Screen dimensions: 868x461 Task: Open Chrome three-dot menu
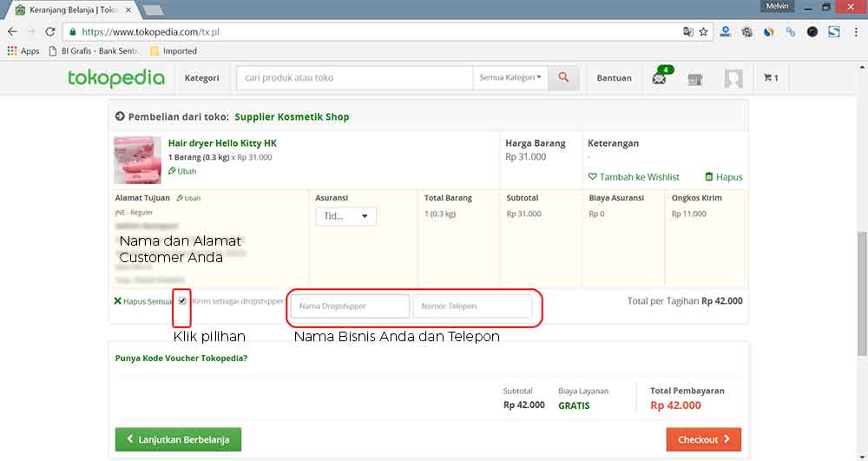pos(856,31)
